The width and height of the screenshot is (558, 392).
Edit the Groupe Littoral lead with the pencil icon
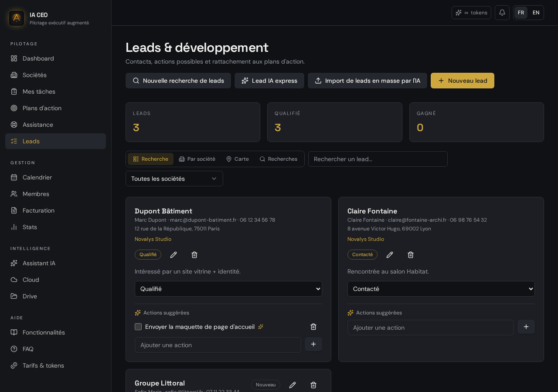[293, 385]
